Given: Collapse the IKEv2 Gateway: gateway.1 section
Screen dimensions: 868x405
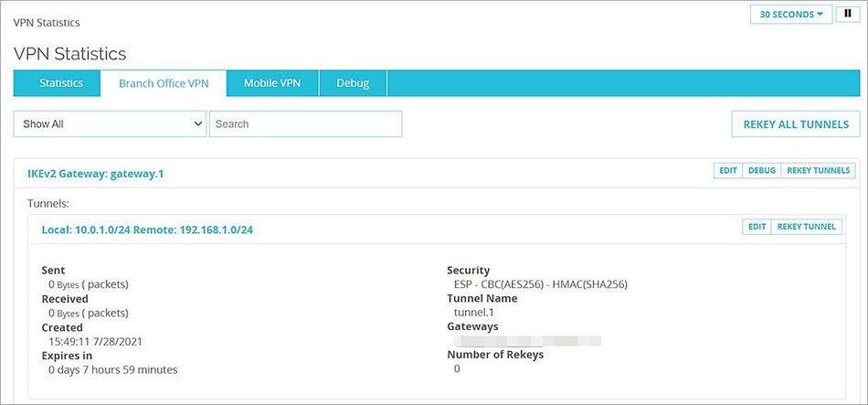Looking at the screenshot, I should pos(96,173).
